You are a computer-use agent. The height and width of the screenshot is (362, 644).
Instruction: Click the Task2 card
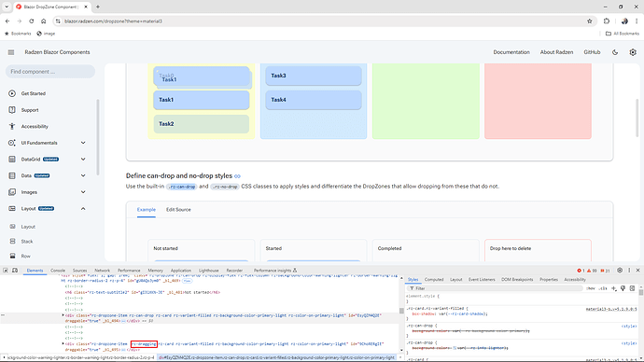[202, 124]
